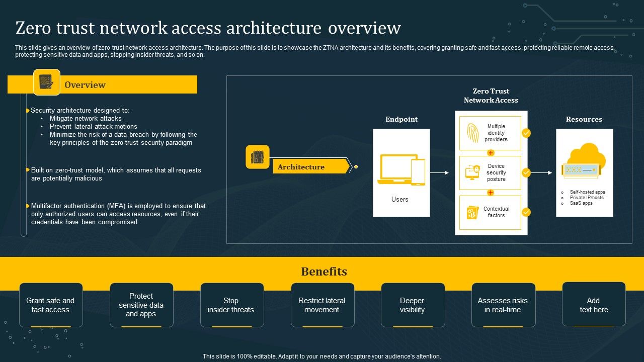
Task: Click the Overview yellow header bar
Action: click(x=102, y=84)
